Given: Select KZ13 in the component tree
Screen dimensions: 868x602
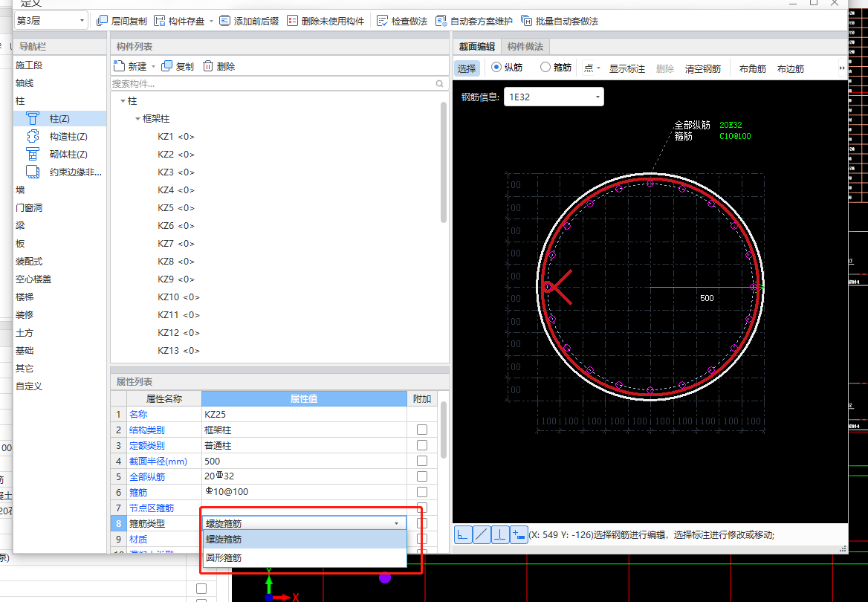Looking at the screenshot, I should pyautogui.click(x=178, y=351).
